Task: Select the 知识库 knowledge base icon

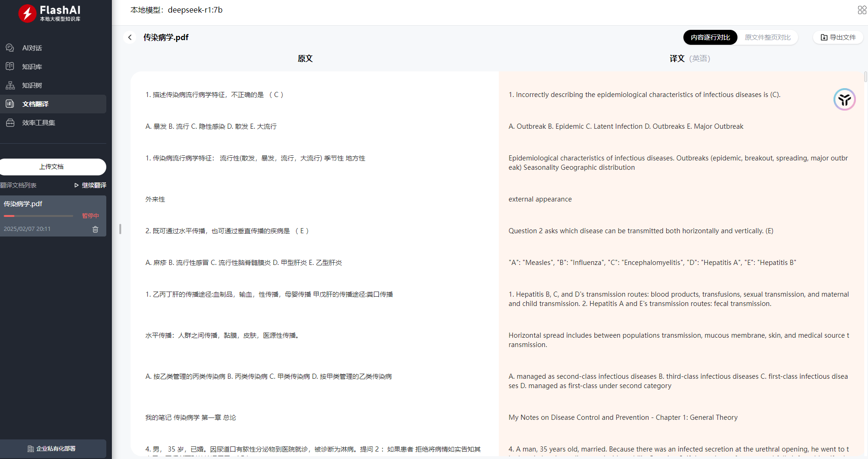Action: click(10, 66)
